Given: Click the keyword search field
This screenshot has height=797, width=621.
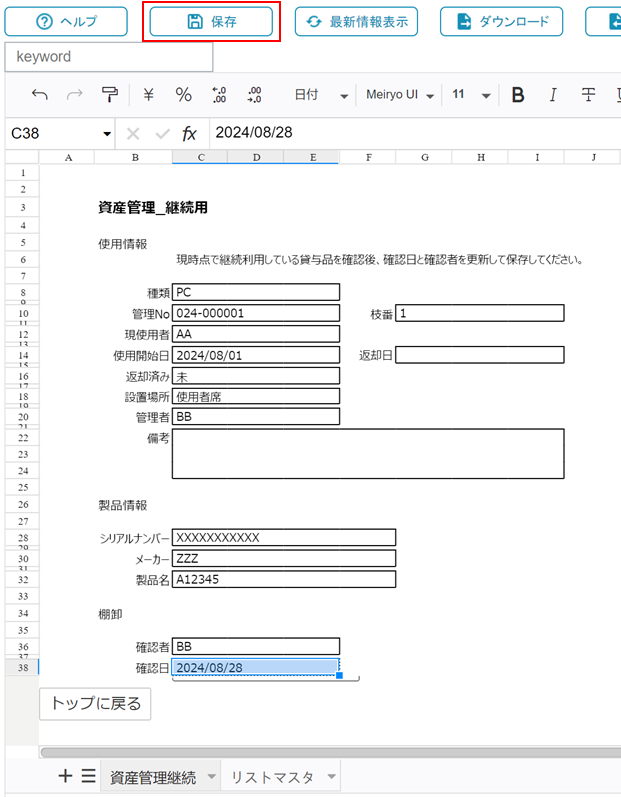Looking at the screenshot, I should (x=109, y=57).
